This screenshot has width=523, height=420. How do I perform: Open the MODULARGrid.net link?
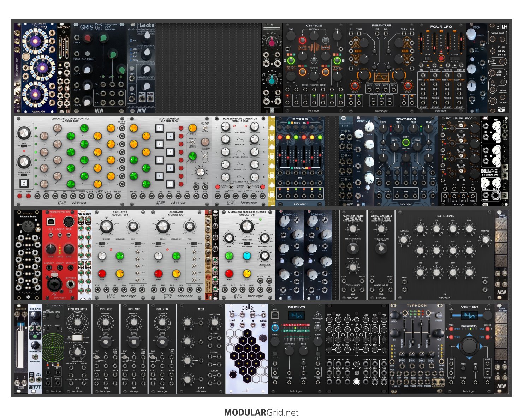click(261, 413)
